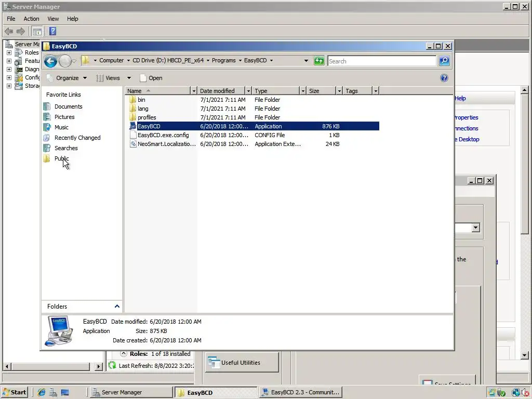Viewport: 532px width, 399px height.
Task: Open Server Manager View menu
Action: 53,19
